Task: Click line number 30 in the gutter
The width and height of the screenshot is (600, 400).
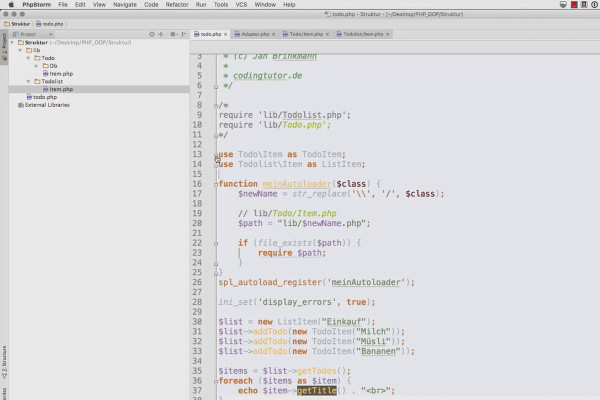Action: [x=197, y=322]
